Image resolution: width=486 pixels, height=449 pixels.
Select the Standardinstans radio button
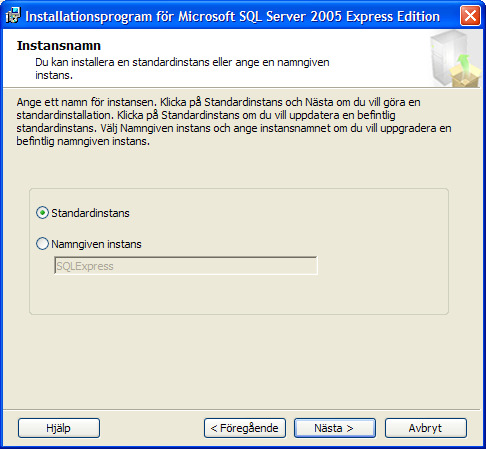(42, 213)
